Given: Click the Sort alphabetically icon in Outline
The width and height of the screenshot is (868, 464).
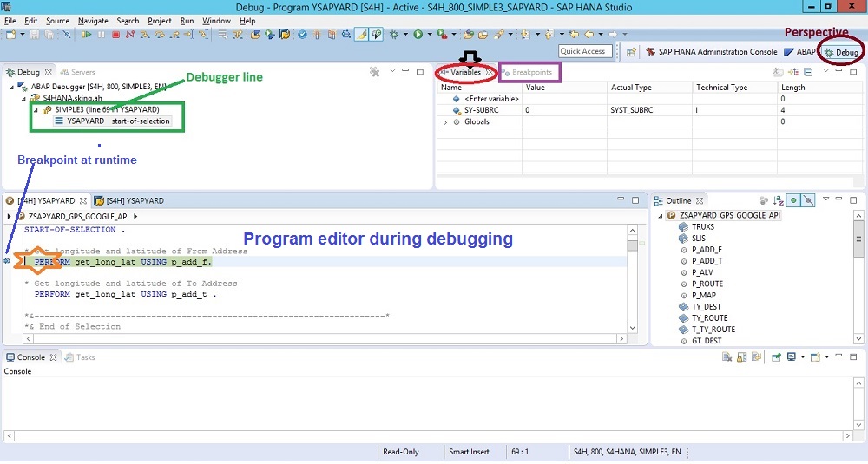Looking at the screenshot, I should point(779,200).
